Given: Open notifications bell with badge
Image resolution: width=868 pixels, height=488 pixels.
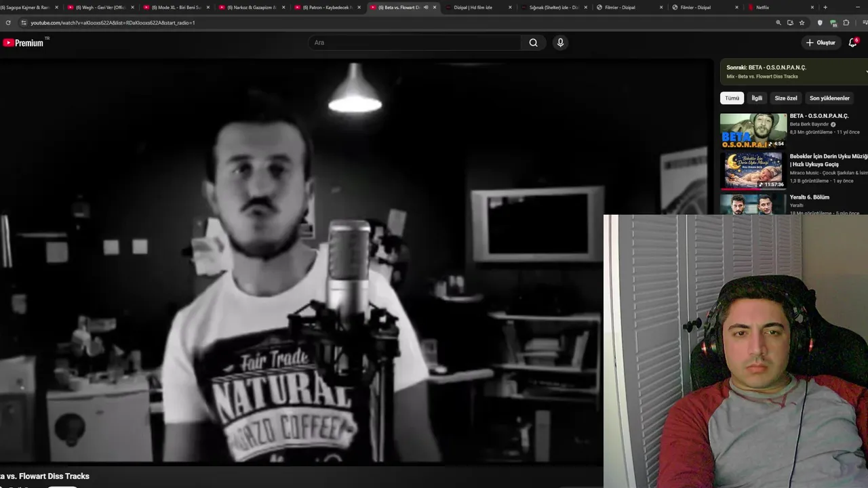Looking at the screenshot, I should [853, 43].
